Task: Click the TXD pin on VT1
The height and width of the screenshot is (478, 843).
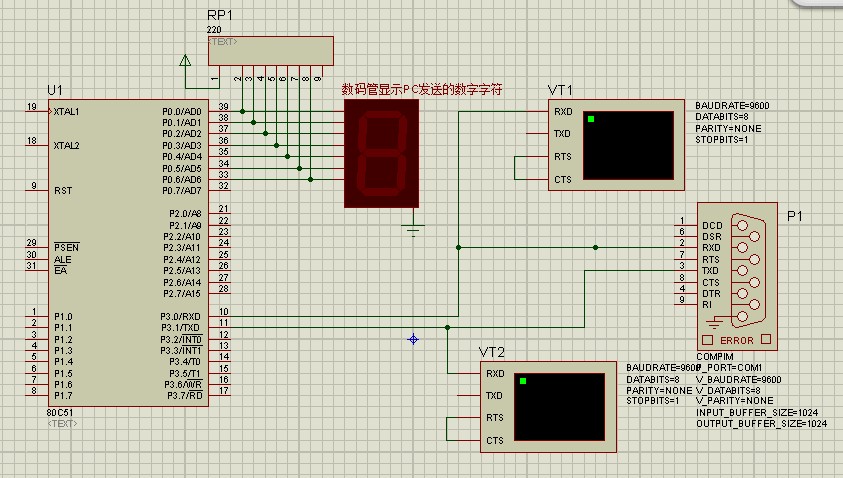Action: point(562,134)
